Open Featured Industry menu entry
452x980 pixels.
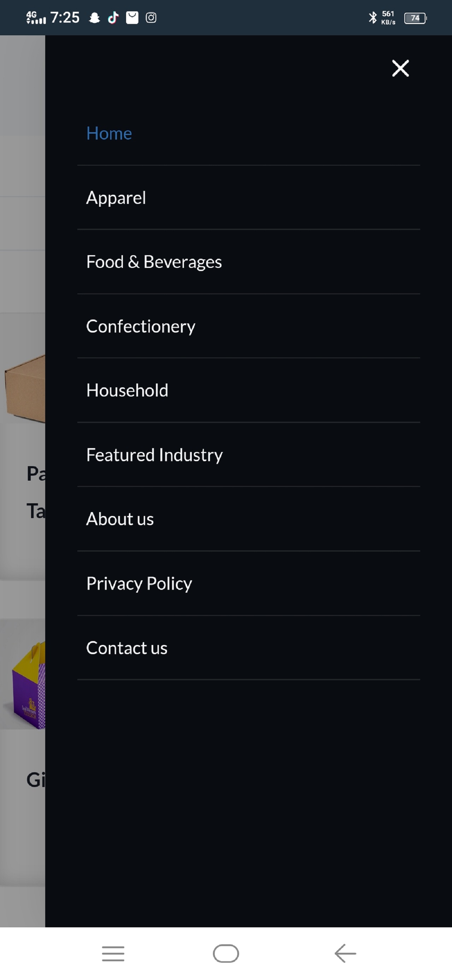point(154,455)
